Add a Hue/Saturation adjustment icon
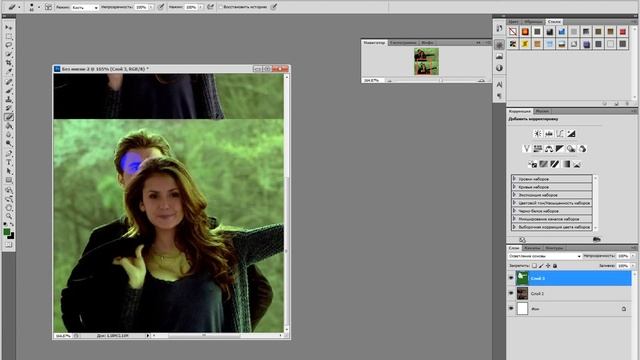This screenshot has width=640, height=360. coord(538,149)
